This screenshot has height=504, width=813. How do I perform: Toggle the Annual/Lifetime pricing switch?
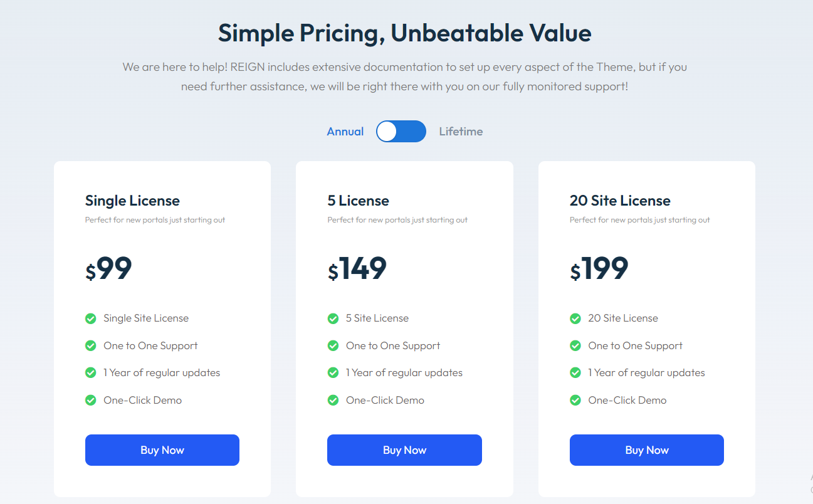[401, 132]
